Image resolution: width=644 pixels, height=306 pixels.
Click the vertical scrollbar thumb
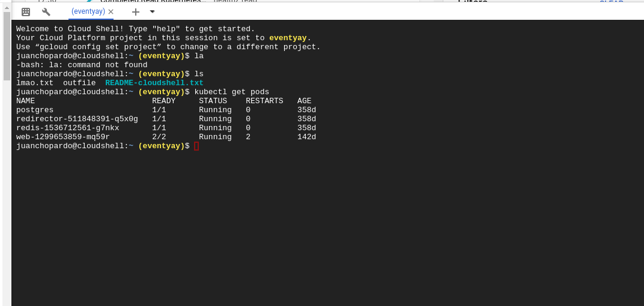[x=7, y=46]
